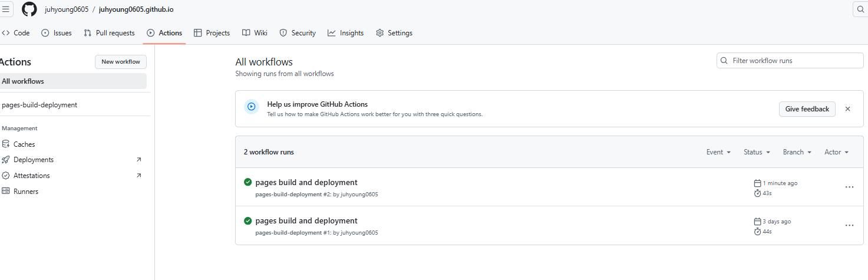Open the search magnifier at top right
Viewport: 868px width, 280px height.
coord(861,9)
